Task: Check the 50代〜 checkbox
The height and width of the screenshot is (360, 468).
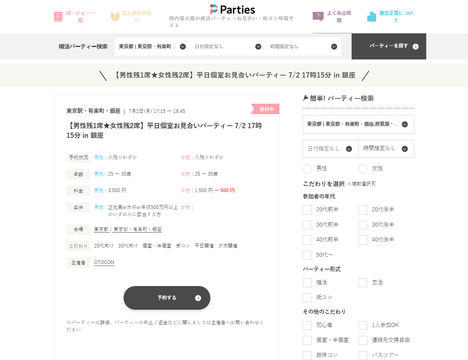Action: [x=307, y=255]
